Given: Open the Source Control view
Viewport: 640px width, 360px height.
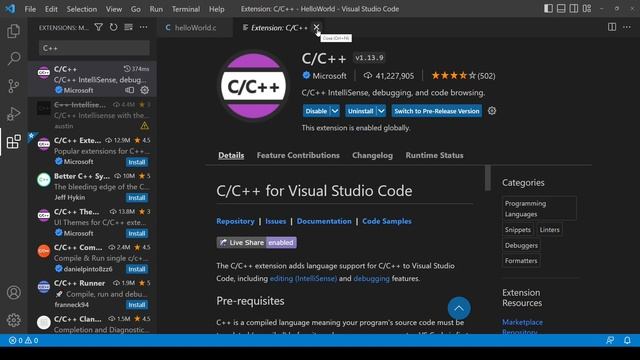Looking at the screenshot, I should (x=13, y=86).
